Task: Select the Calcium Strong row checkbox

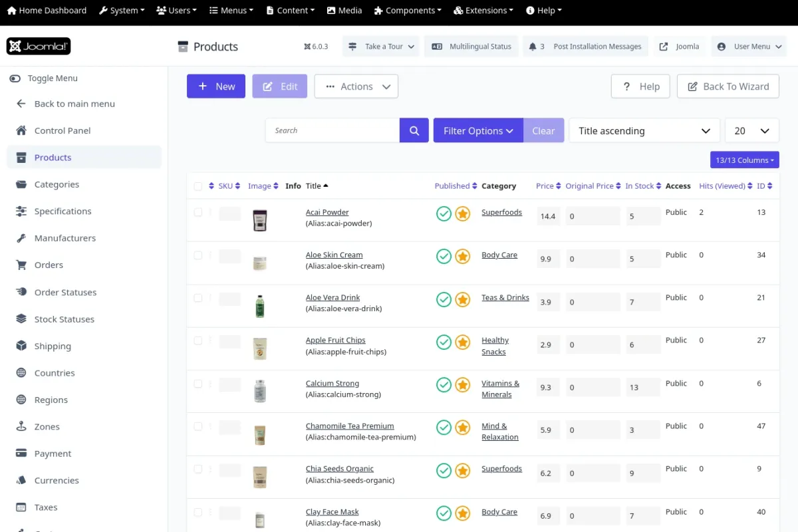Action: [198, 384]
